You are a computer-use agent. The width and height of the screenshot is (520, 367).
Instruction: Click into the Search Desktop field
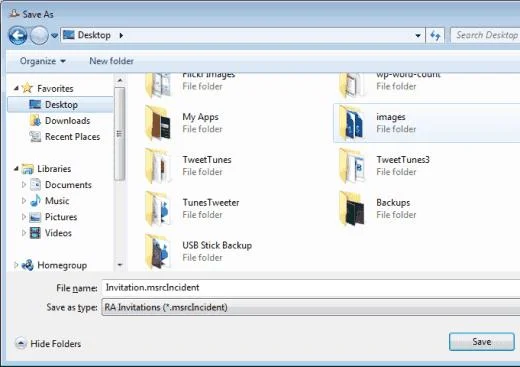point(485,35)
